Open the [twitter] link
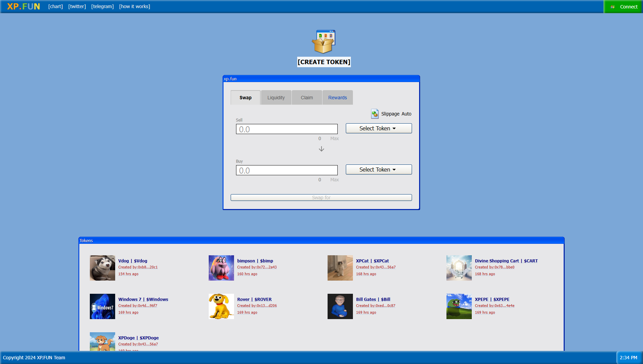This screenshot has height=364, width=643. point(77,6)
